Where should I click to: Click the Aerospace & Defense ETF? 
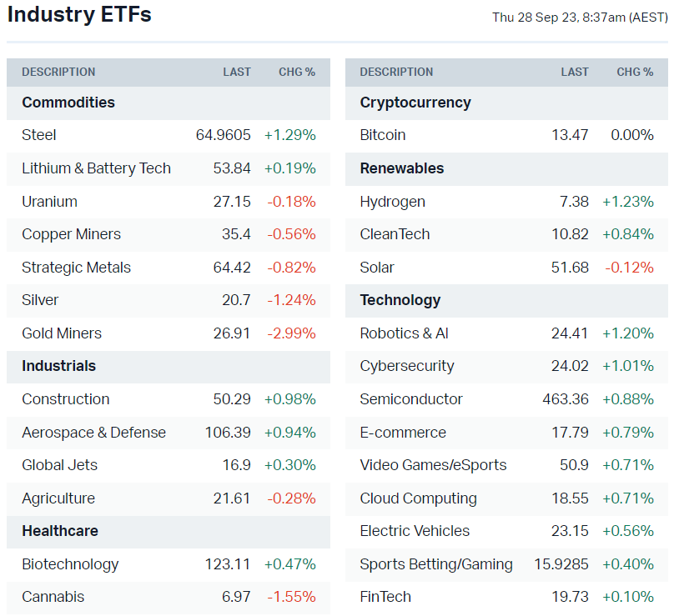coord(93,433)
